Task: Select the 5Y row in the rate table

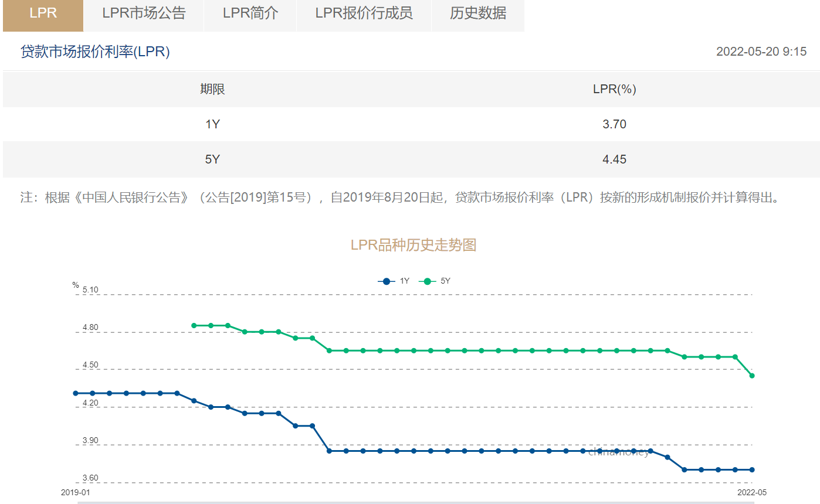Action: tap(411, 159)
